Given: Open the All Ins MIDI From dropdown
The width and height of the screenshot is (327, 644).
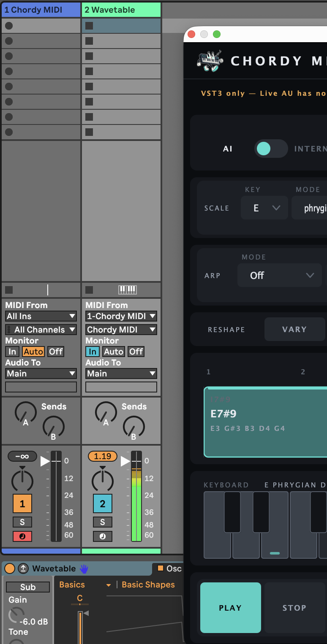Looking at the screenshot, I should tap(41, 316).
